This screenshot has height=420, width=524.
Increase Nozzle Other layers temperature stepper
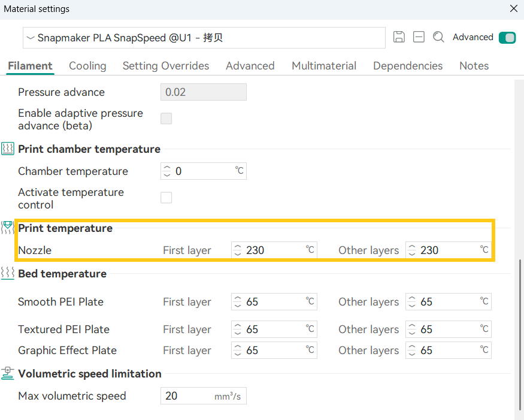coord(412,247)
